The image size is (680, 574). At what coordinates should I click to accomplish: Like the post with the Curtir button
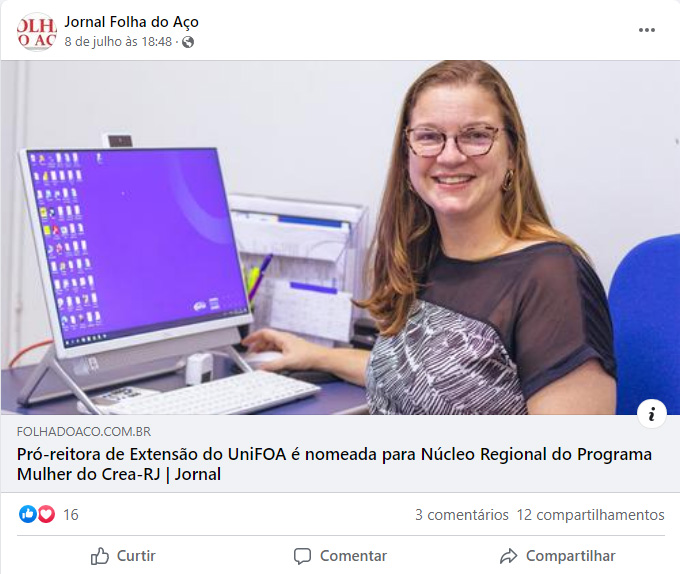coord(123,556)
